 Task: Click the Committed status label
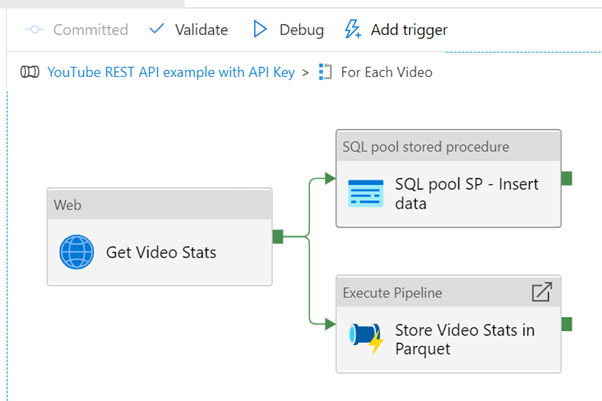tap(90, 30)
